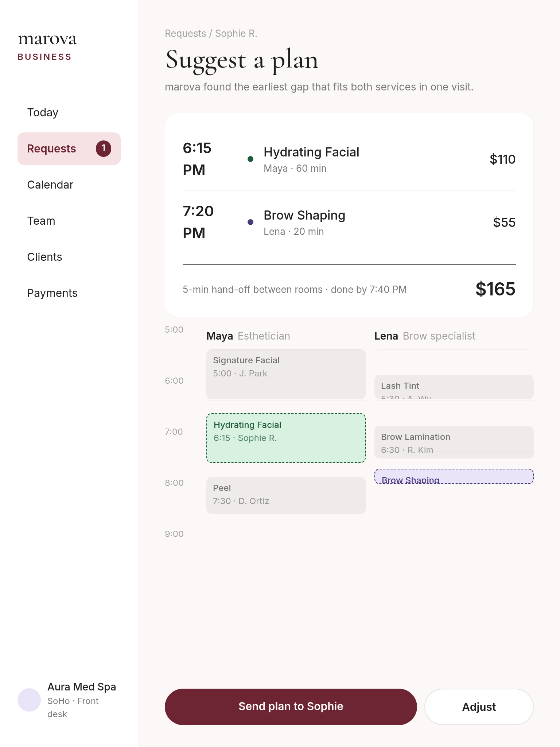Click the marova Business logo
The height and width of the screenshot is (747, 560).
pos(47,47)
